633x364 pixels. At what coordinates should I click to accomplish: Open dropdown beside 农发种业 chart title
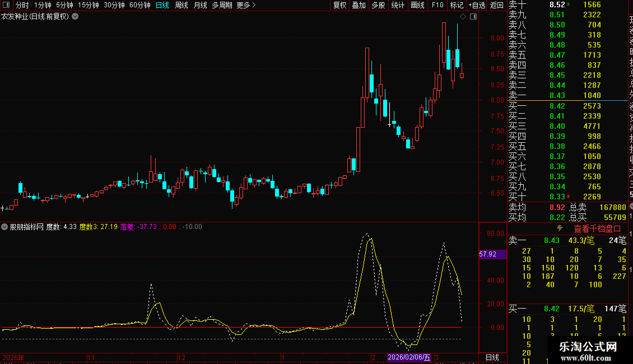pyautogui.click(x=75, y=17)
